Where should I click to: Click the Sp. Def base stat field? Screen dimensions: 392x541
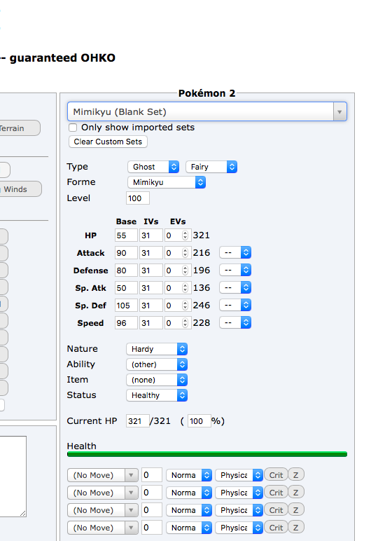[126, 306]
